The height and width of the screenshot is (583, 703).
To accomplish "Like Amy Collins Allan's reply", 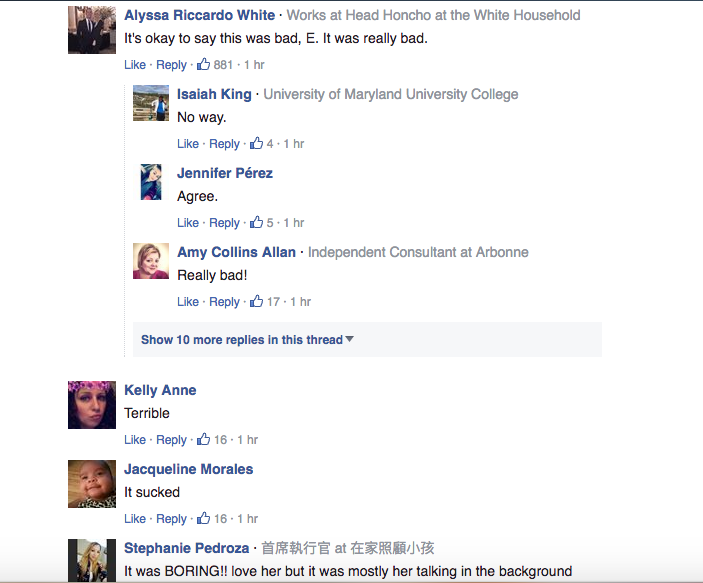I will point(188,302).
